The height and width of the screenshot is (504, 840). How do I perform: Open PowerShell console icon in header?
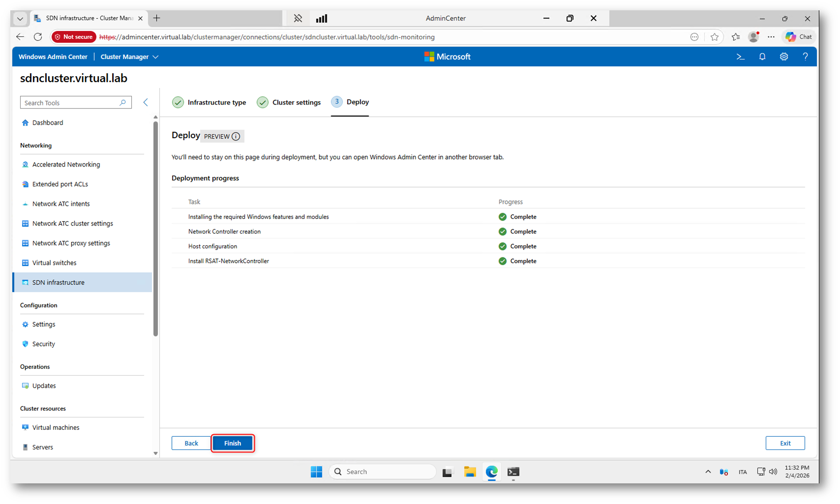pos(740,57)
